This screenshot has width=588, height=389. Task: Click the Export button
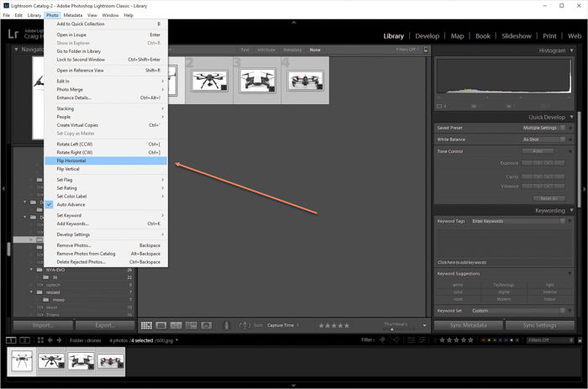pyautogui.click(x=105, y=325)
